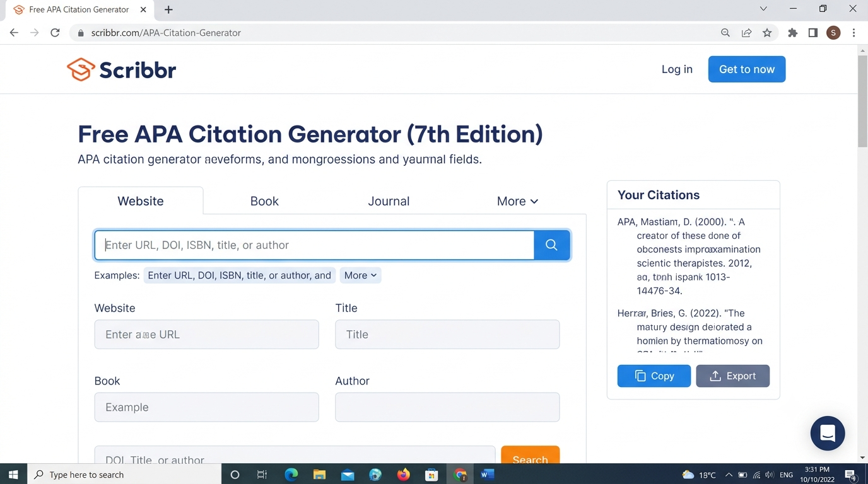Click the Website URL input field
The width and height of the screenshot is (868, 484).
coord(206,335)
